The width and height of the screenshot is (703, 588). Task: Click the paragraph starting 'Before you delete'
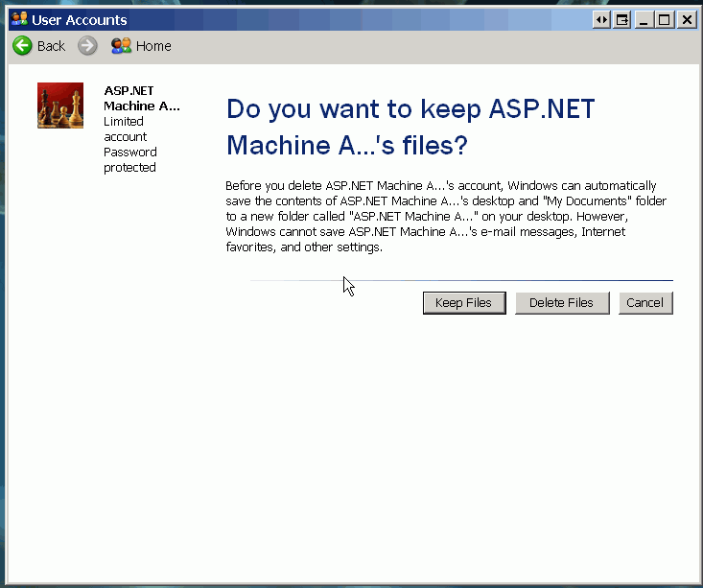[446, 216]
